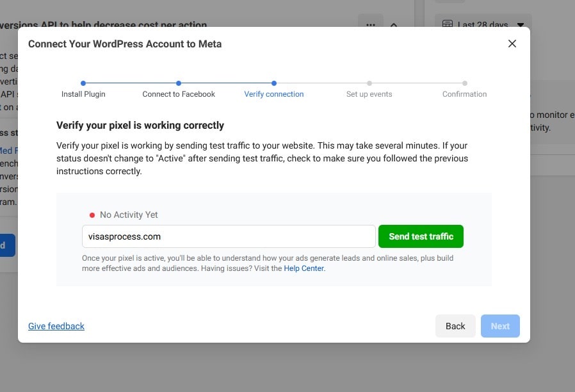
Task: Click the Give feedback link
Action: [56, 326]
